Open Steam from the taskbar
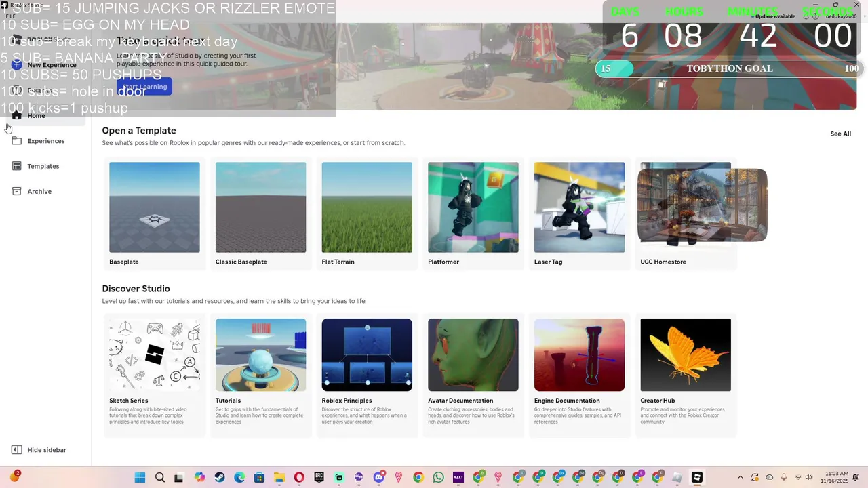This screenshot has width=868, height=488. click(220, 478)
